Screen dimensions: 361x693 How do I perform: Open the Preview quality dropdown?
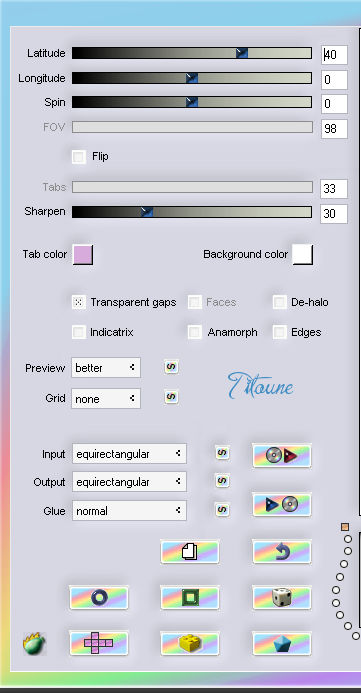pyautogui.click(x=106, y=368)
